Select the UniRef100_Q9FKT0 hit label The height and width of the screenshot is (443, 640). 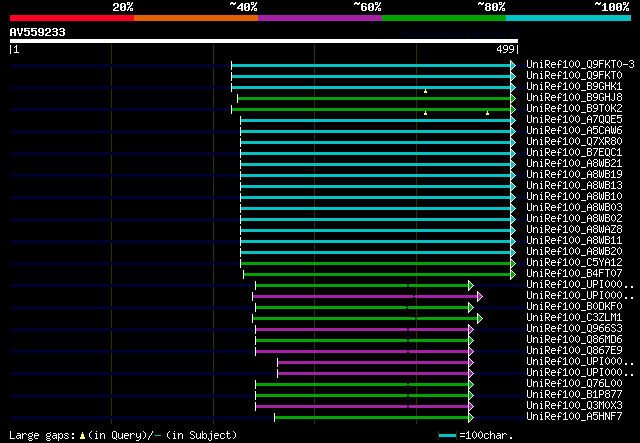tap(574, 76)
